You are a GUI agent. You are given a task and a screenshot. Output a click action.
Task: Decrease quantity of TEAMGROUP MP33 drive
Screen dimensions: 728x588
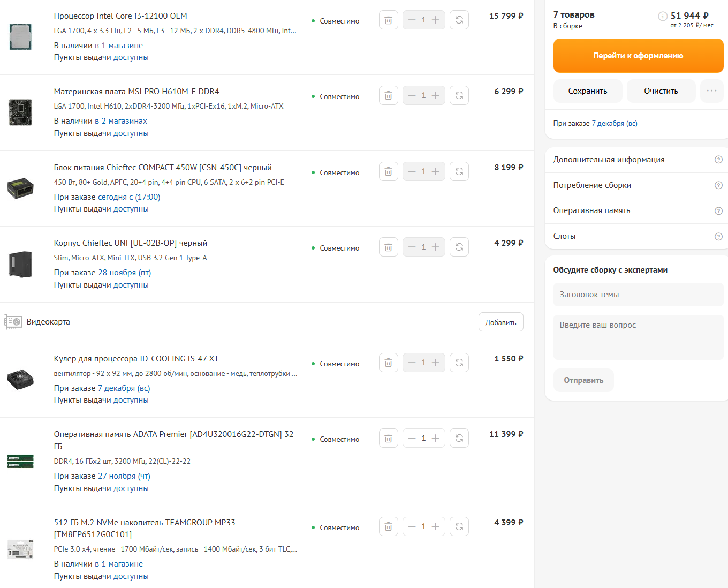click(x=412, y=527)
